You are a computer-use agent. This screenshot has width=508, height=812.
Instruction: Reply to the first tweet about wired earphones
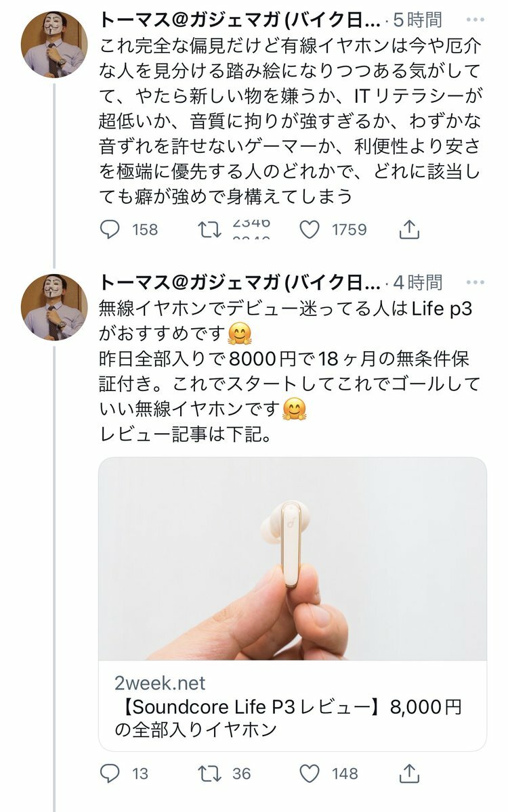coord(110,230)
